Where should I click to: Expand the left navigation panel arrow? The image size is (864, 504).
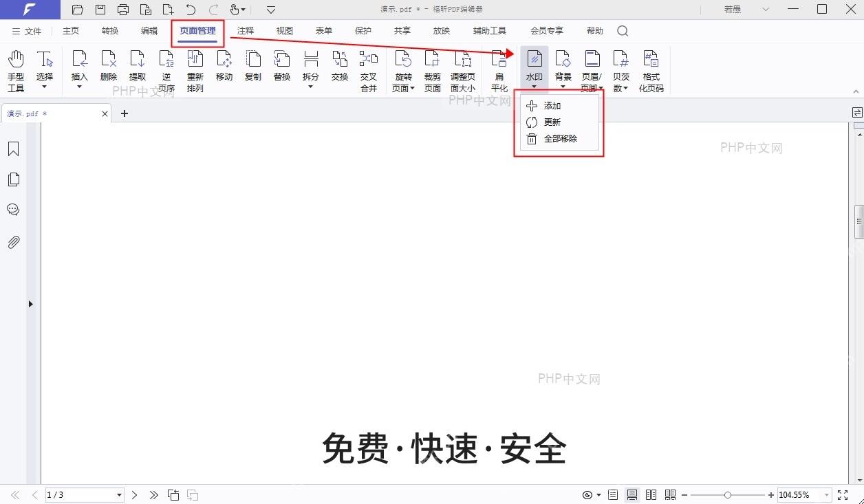pos(30,304)
